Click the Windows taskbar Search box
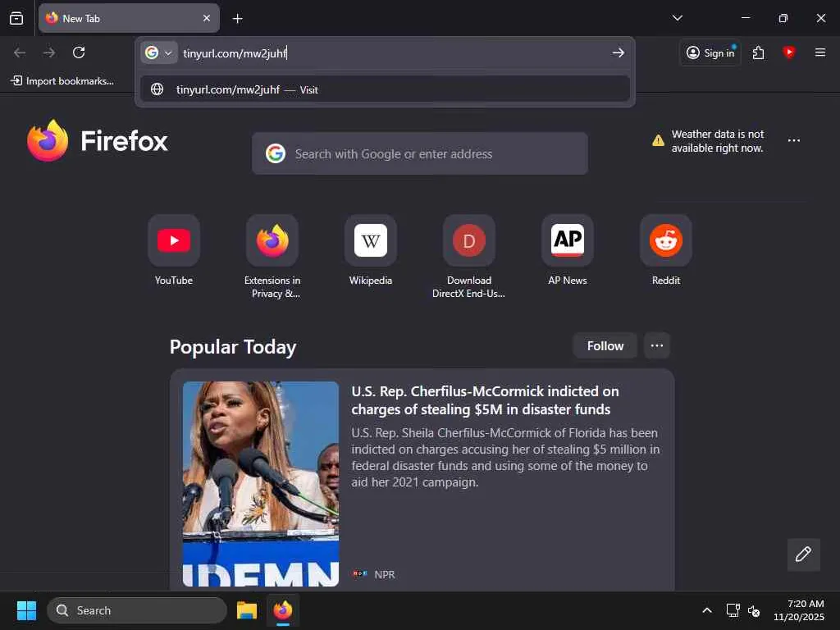Viewport: 840px width, 630px height. click(137, 610)
